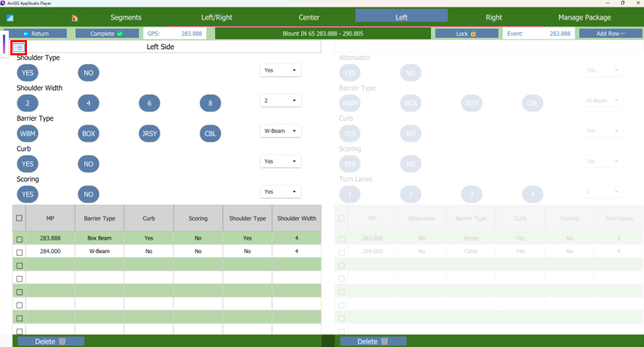This screenshot has height=347, width=644.
Task: Tick checkbox for row 283.888 in left table
Action: (x=19, y=239)
